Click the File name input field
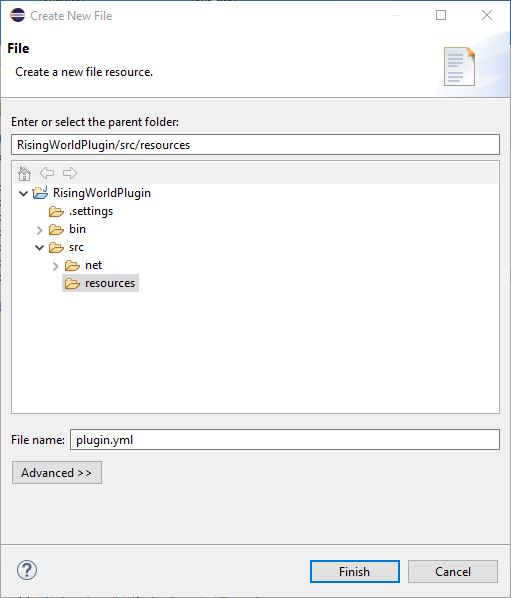 point(284,440)
